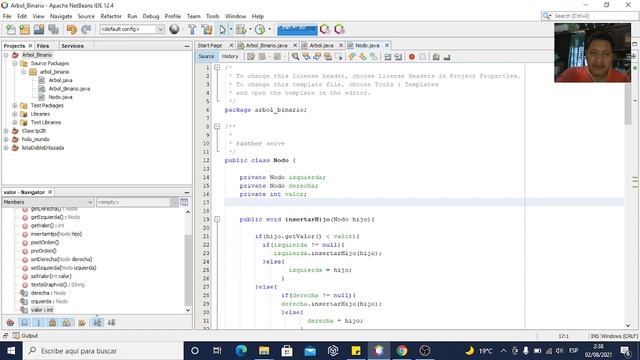Click the Run Project play icon
Screen dimensions: 640x360
[222, 29]
